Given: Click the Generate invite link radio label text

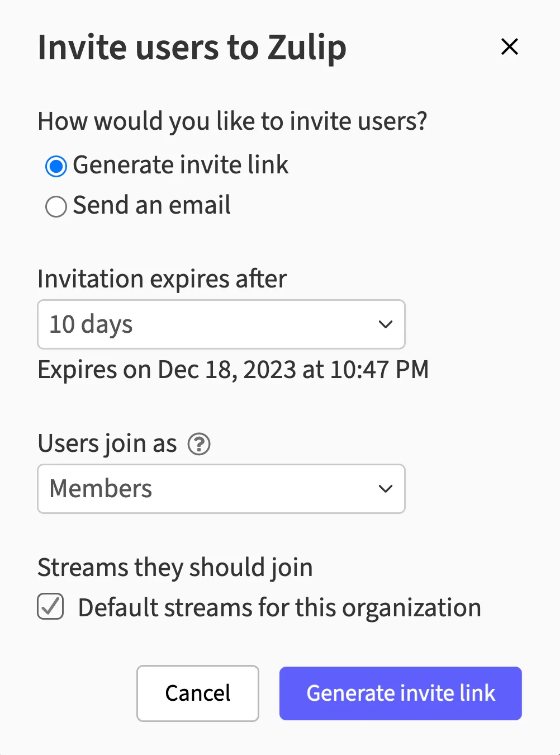Looking at the screenshot, I should [181, 165].
